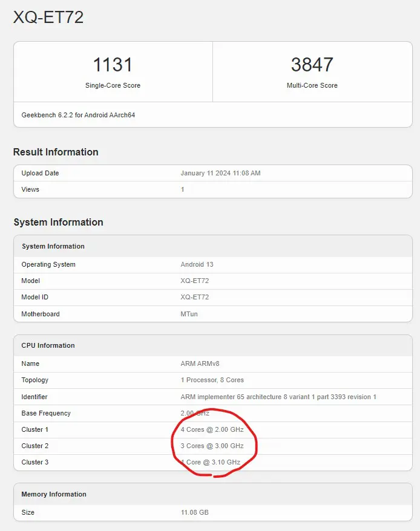Image resolution: width=420 pixels, height=531 pixels.
Task: Select the Views count value 1
Action: tap(182, 189)
